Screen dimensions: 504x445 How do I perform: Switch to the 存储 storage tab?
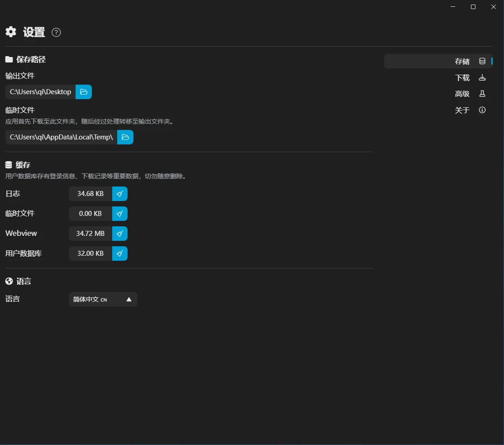(x=462, y=62)
